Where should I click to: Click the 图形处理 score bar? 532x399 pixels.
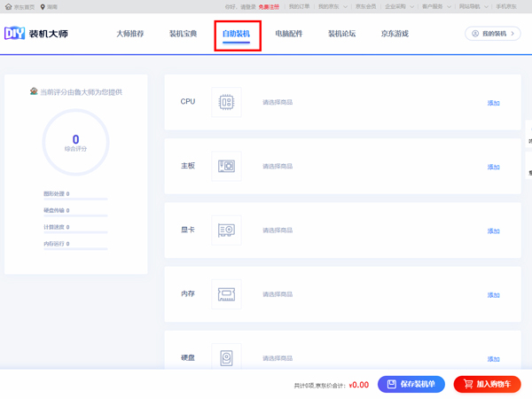point(75,199)
